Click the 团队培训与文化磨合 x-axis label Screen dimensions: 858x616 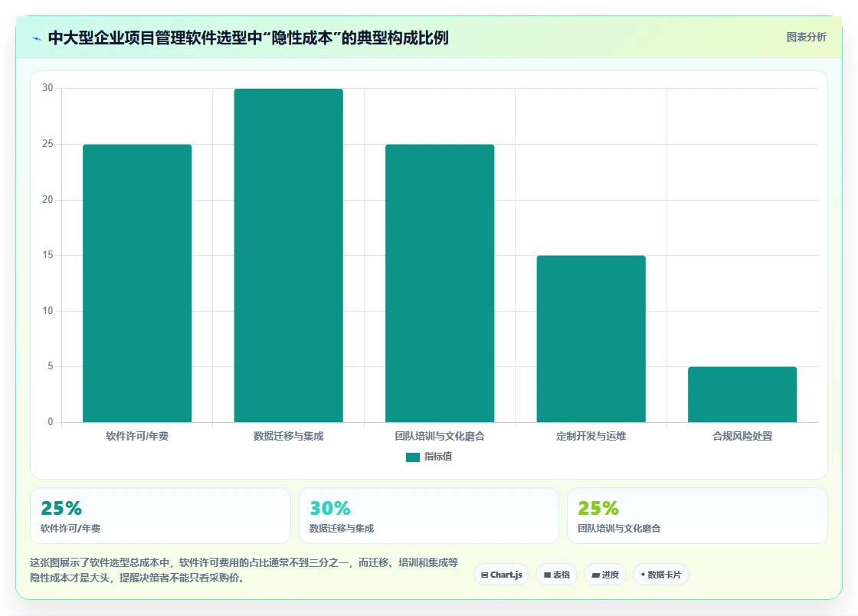coord(440,436)
